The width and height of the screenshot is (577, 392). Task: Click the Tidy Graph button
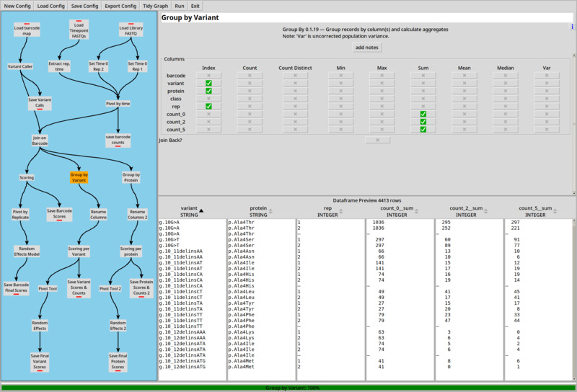click(155, 6)
